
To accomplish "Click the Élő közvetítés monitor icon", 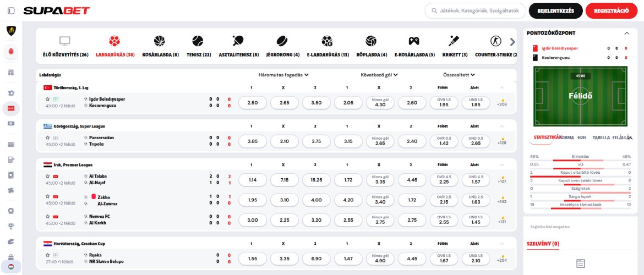I will [x=65, y=41].
